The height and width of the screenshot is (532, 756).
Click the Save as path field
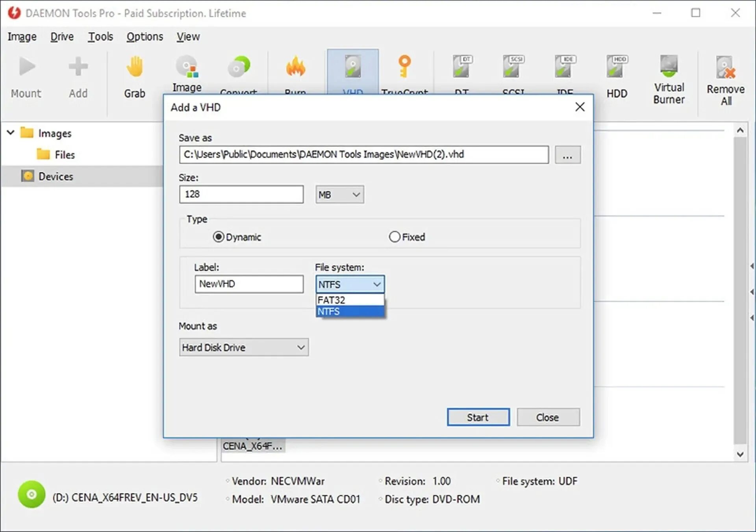coord(364,154)
